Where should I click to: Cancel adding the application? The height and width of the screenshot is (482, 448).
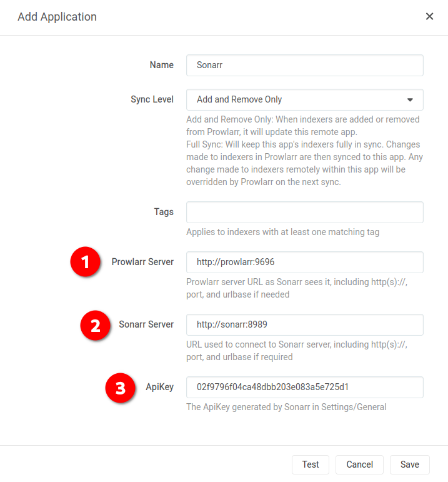point(359,464)
